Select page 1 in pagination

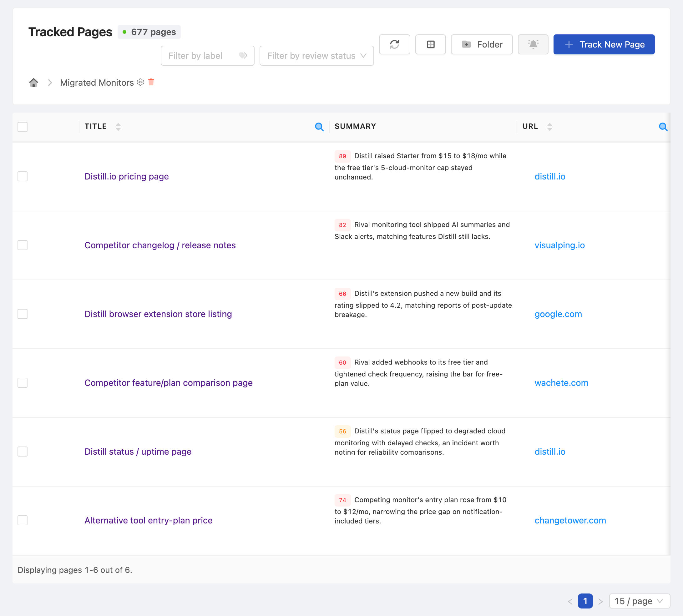click(585, 601)
